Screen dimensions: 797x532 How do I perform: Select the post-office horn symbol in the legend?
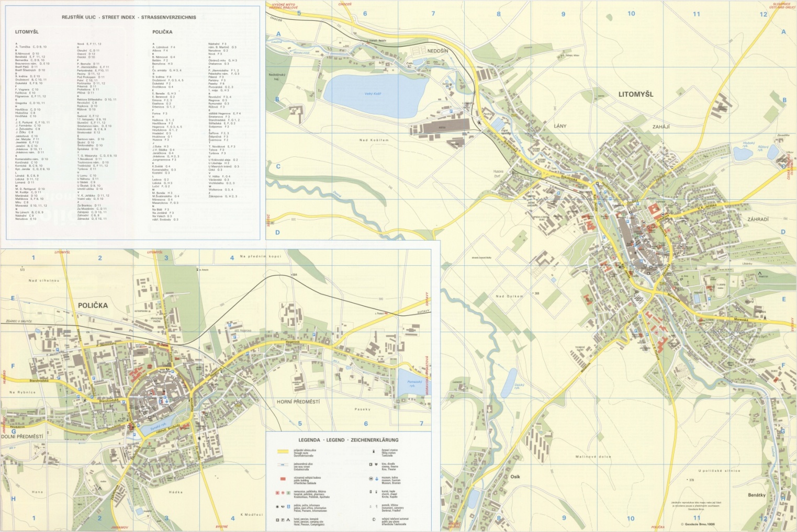tap(283, 506)
